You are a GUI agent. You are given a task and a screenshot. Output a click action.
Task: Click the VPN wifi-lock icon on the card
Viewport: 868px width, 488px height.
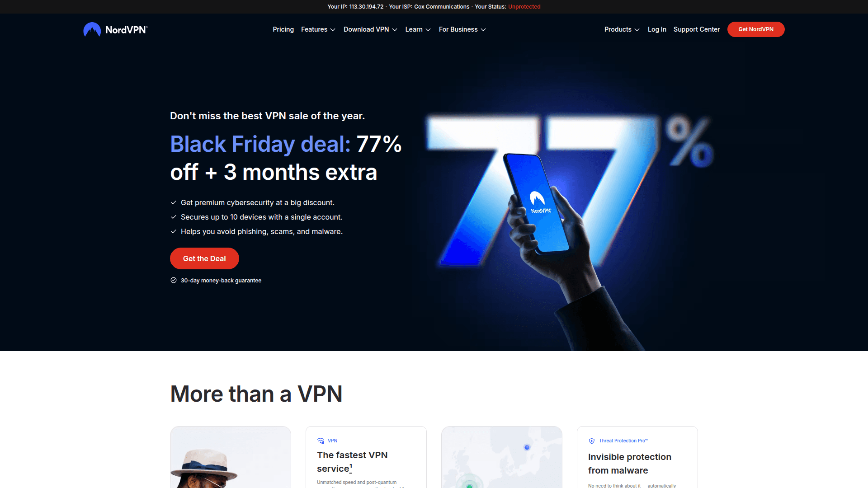pos(321,441)
